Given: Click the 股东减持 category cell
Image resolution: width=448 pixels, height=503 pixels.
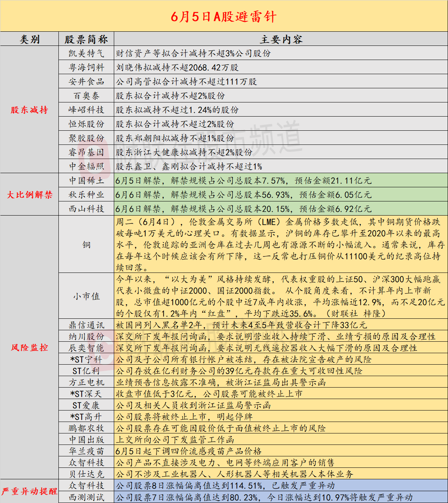Looking at the screenshot, I should [x=29, y=110].
